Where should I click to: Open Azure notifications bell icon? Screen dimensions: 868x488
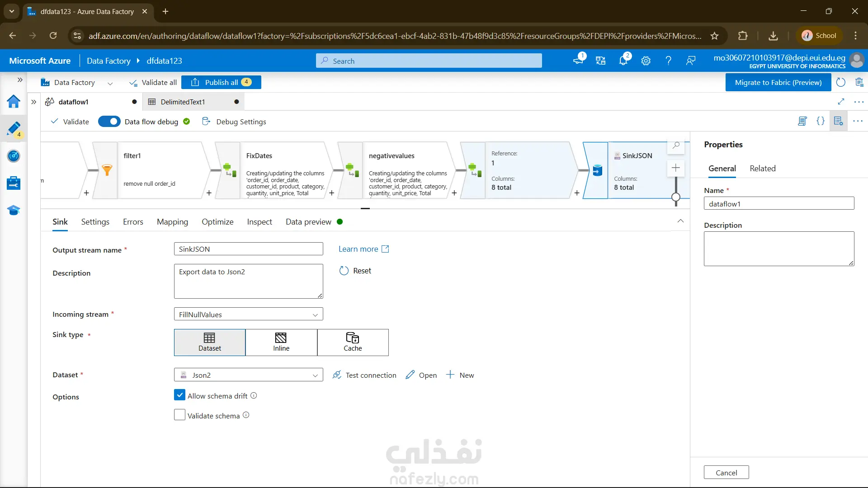(623, 61)
